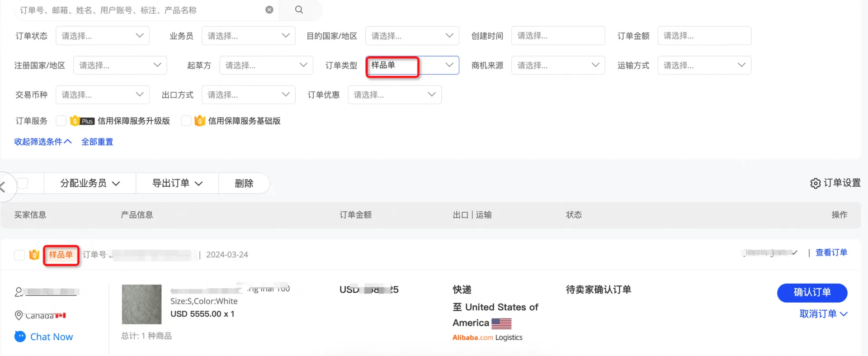Screen dimensions: 868x356
Task: Click the 样品单 order tag
Action: [x=61, y=255]
